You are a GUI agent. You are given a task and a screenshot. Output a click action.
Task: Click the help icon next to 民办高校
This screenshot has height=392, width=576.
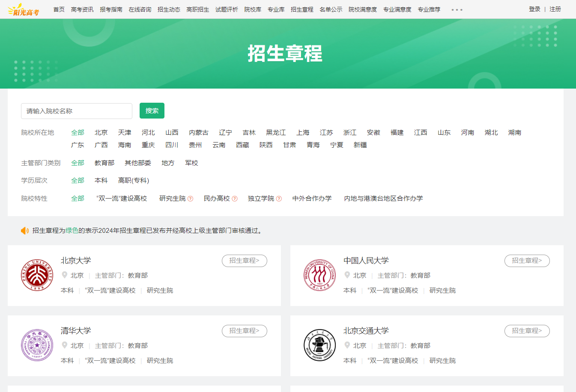click(235, 199)
